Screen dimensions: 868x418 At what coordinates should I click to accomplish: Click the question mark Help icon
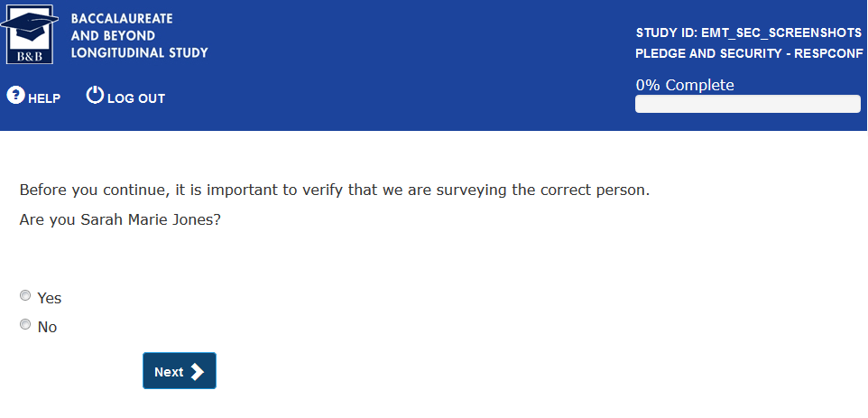tap(15, 95)
